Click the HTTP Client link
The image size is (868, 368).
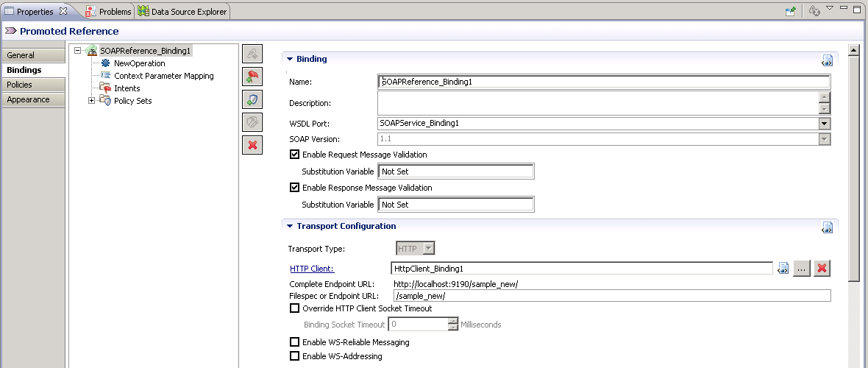(x=312, y=269)
